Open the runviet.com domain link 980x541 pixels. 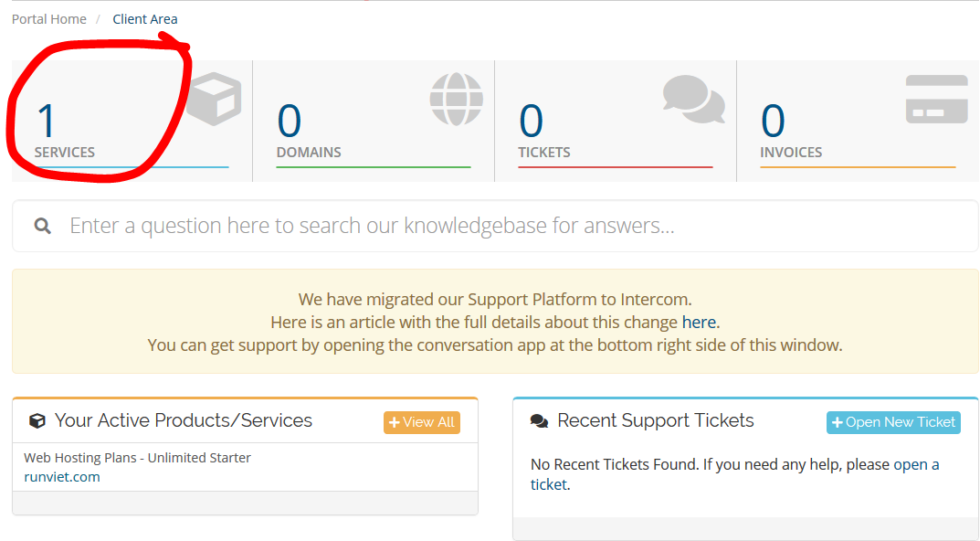tap(62, 477)
